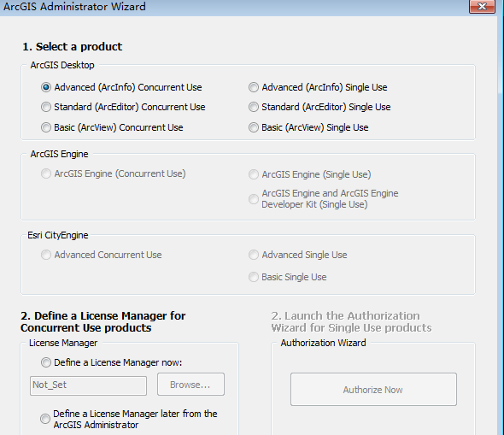The height and width of the screenshot is (435, 504).
Task: Click the 'Launch the Authorization Wizard' heading
Action: point(351,322)
